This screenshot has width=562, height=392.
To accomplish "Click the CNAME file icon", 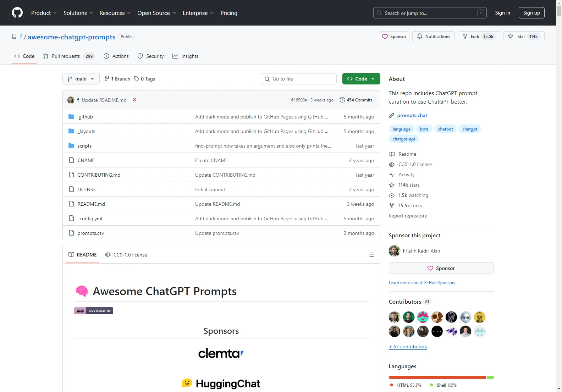I will (71, 160).
